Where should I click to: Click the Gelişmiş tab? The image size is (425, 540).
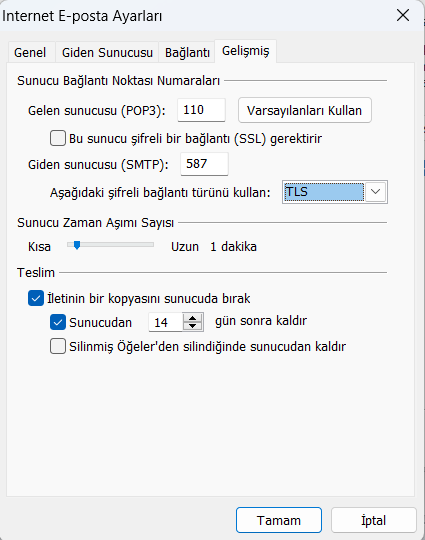tap(246, 51)
